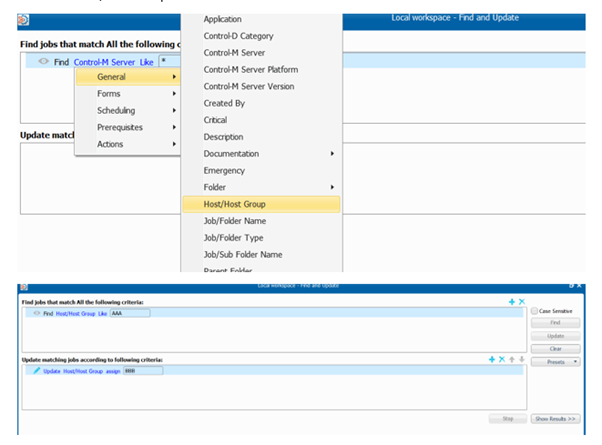Screen dimensions: 602x445
Task: Click the Control-M Server link in the Find row
Action: 104,62
